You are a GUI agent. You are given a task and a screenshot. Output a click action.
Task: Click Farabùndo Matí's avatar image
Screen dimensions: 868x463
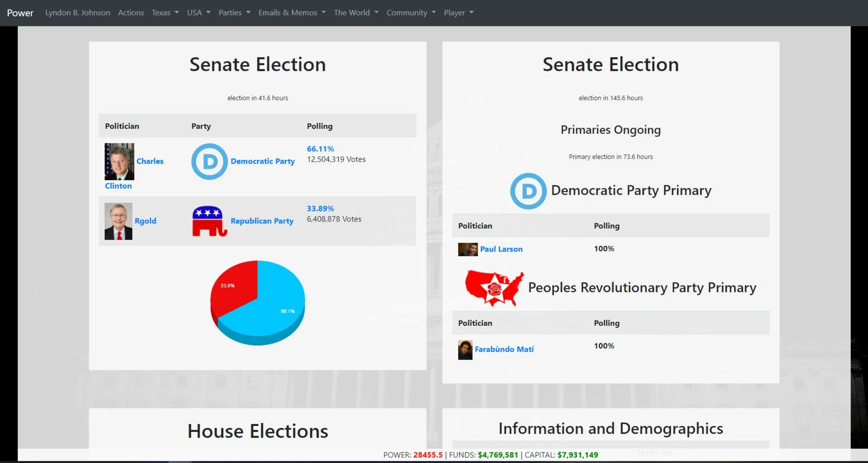(x=465, y=350)
